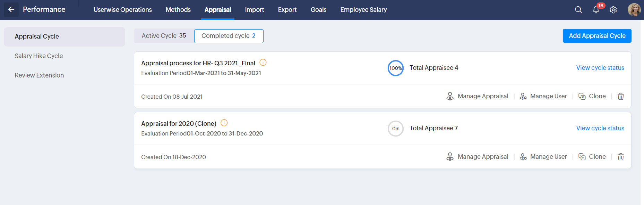The image size is (644, 205).
Task: Open Manage User for HR- Q3 2021 cycle
Action: tap(543, 96)
